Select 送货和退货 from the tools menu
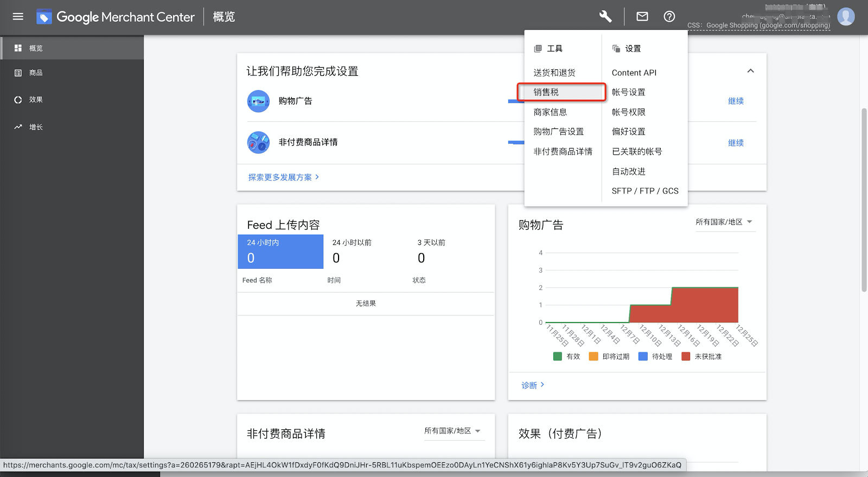The image size is (868, 477). click(554, 73)
